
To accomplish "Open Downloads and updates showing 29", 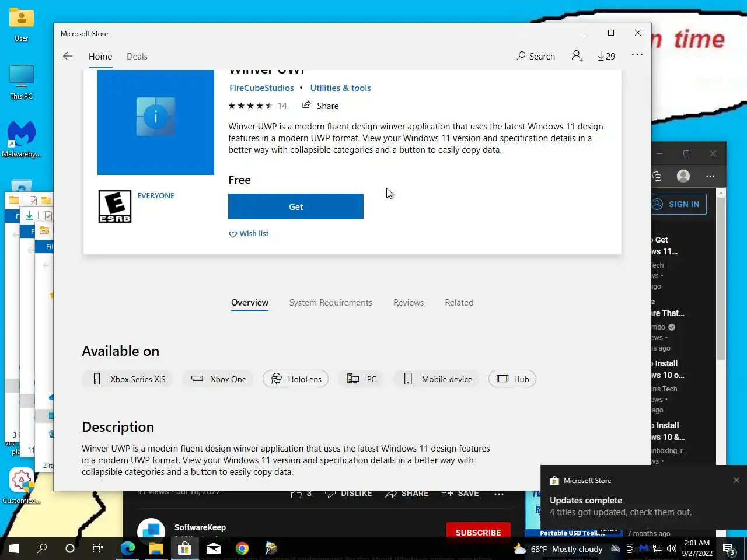I will [606, 56].
